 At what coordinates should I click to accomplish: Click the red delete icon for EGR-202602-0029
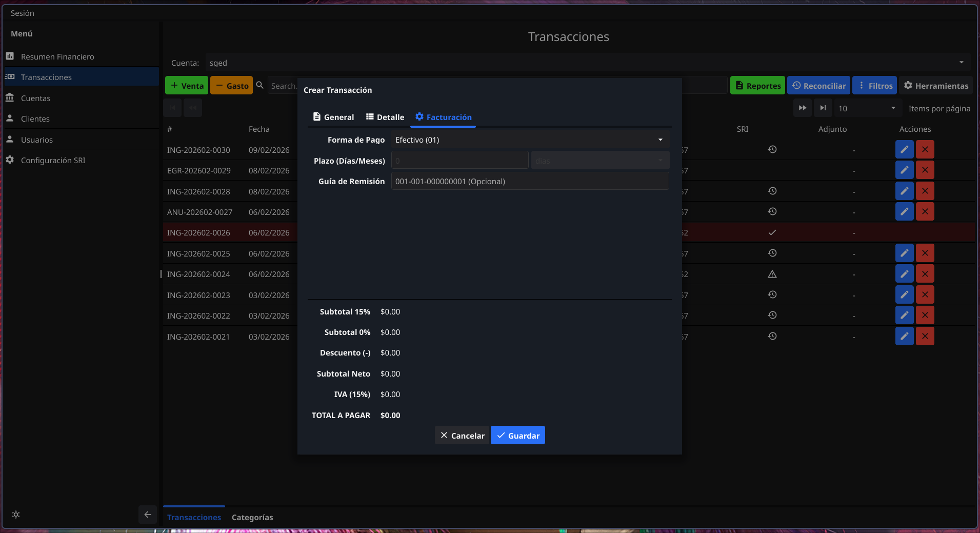click(x=925, y=170)
